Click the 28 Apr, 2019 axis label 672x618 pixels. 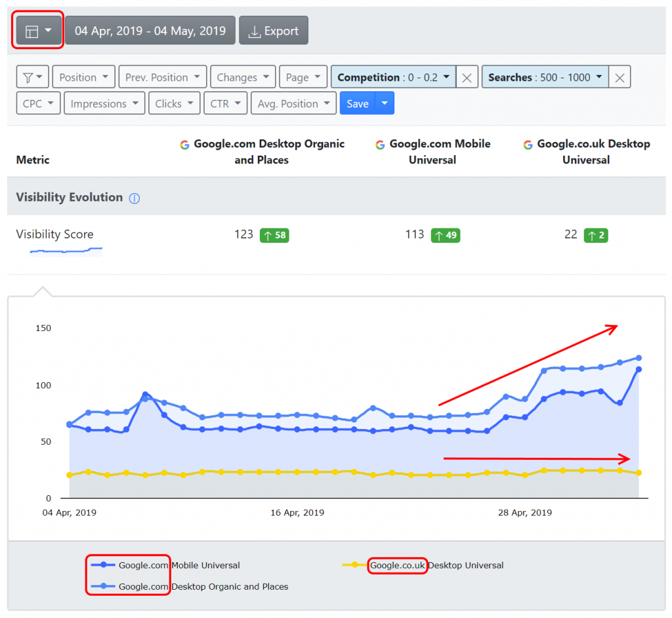point(525,512)
